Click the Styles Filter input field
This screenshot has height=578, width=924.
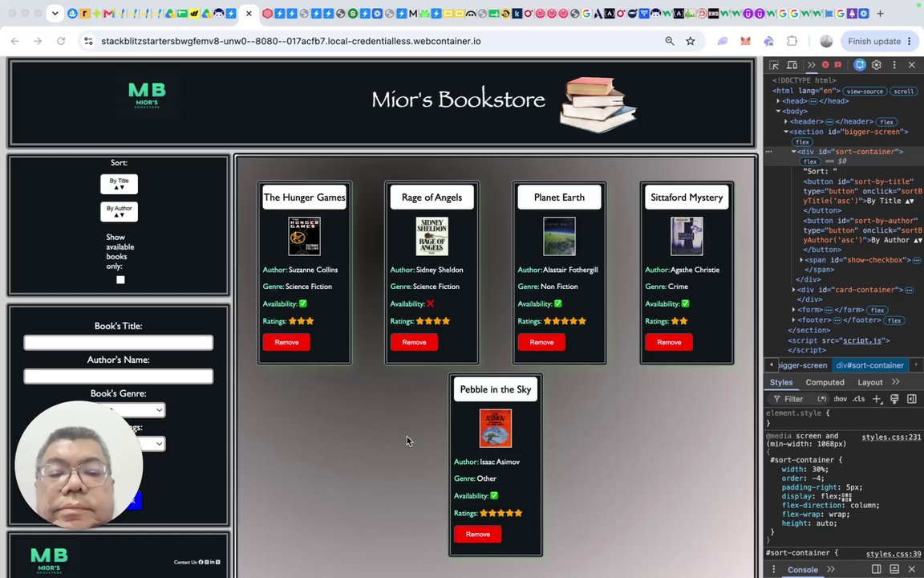click(799, 399)
